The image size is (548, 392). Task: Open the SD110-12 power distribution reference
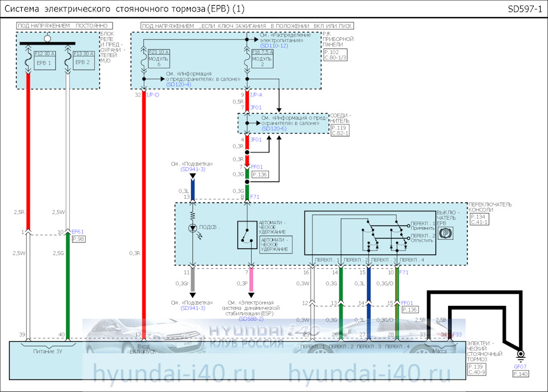point(274,46)
